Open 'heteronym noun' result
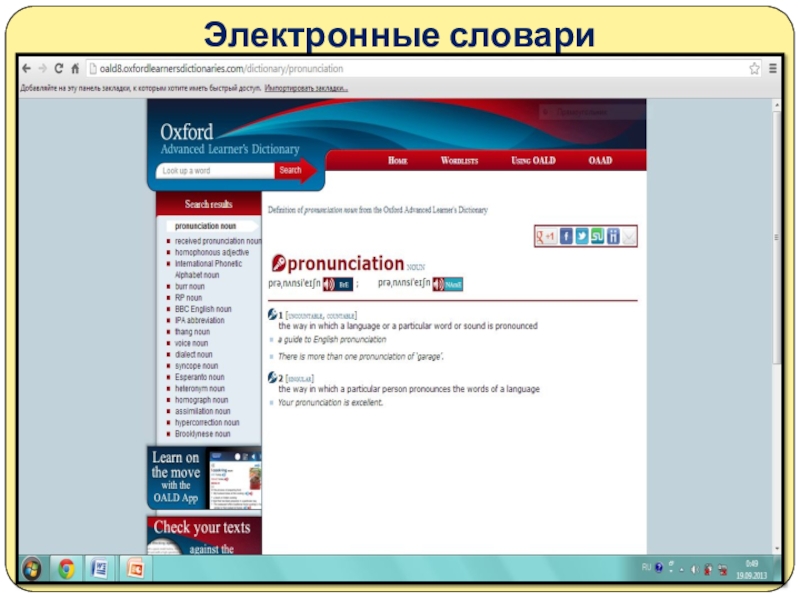 (199, 388)
